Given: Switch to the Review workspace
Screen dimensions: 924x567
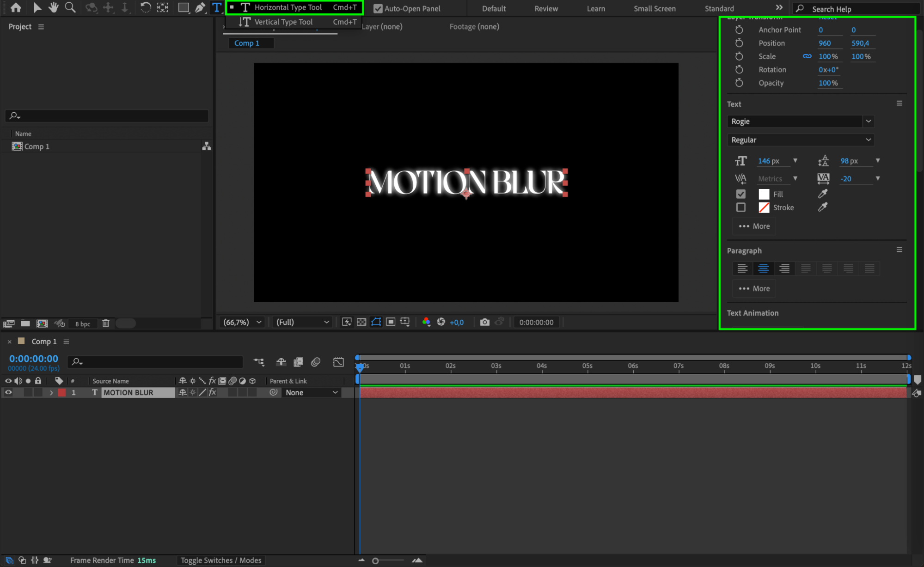Looking at the screenshot, I should point(546,8).
